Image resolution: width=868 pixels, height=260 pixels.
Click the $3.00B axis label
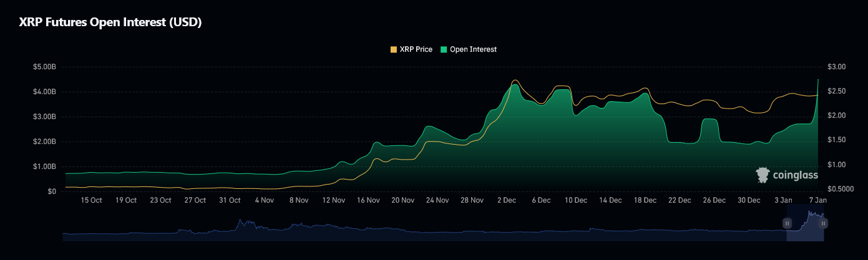(45, 117)
